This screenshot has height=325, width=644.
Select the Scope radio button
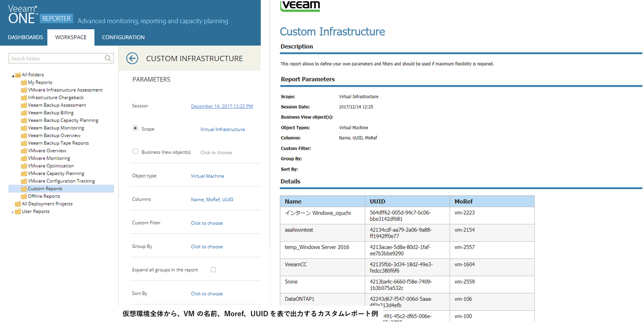tap(135, 128)
